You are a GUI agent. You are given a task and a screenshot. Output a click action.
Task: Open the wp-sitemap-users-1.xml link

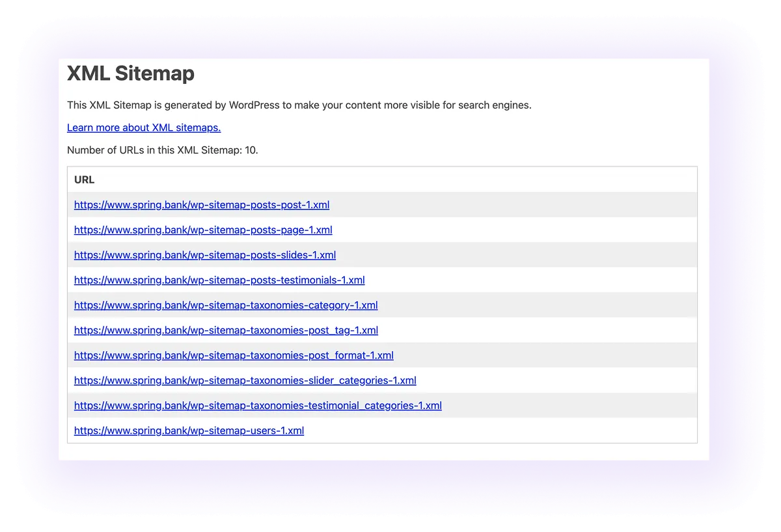coord(189,430)
